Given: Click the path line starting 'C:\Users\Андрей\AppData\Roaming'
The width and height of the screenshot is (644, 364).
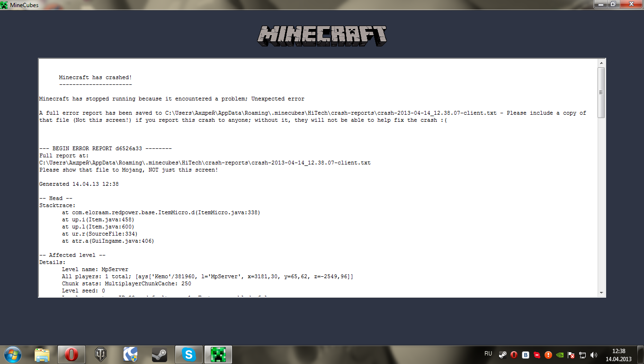Looking at the screenshot, I should [205, 163].
